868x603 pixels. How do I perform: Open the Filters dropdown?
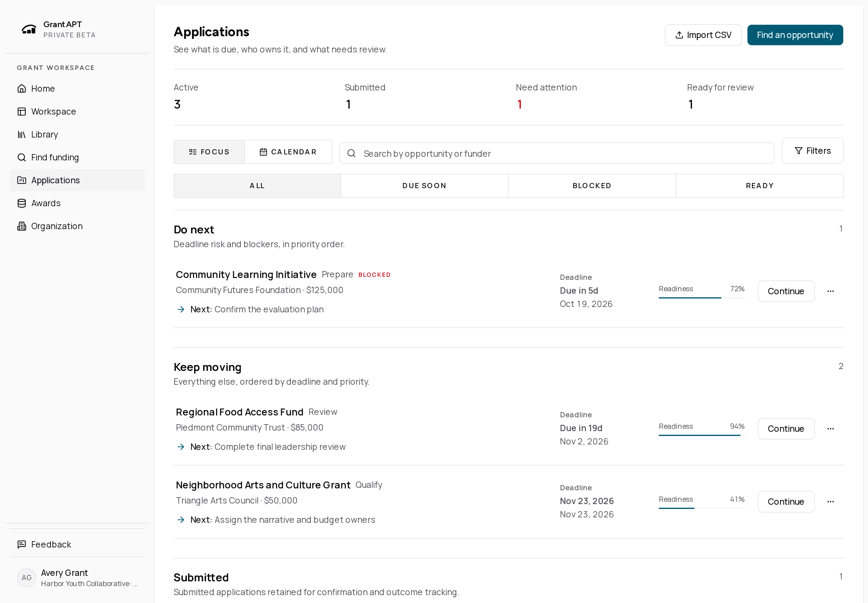click(813, 151)
